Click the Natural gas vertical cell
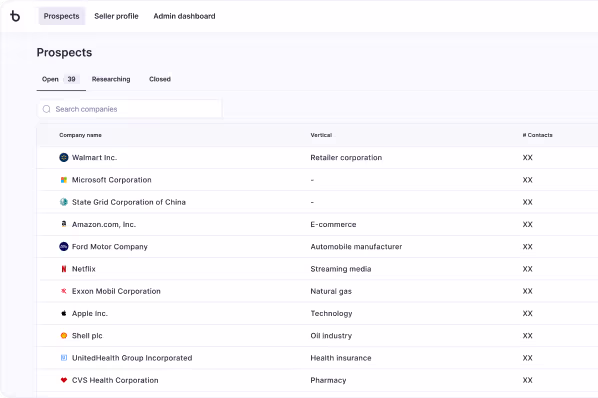The image size is (598, 398). click(x=331, y=291)
